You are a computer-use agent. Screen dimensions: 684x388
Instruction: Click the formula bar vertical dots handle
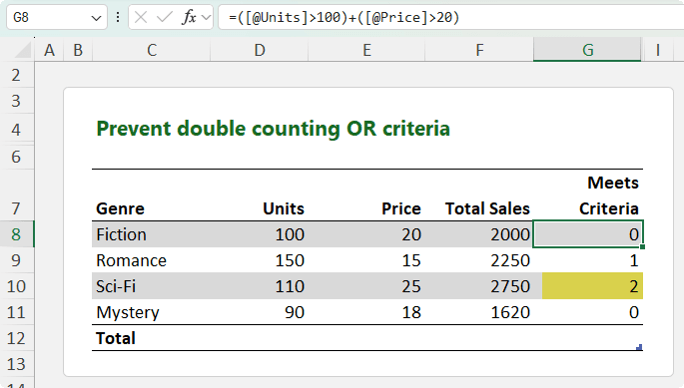(x=118, y=17)
